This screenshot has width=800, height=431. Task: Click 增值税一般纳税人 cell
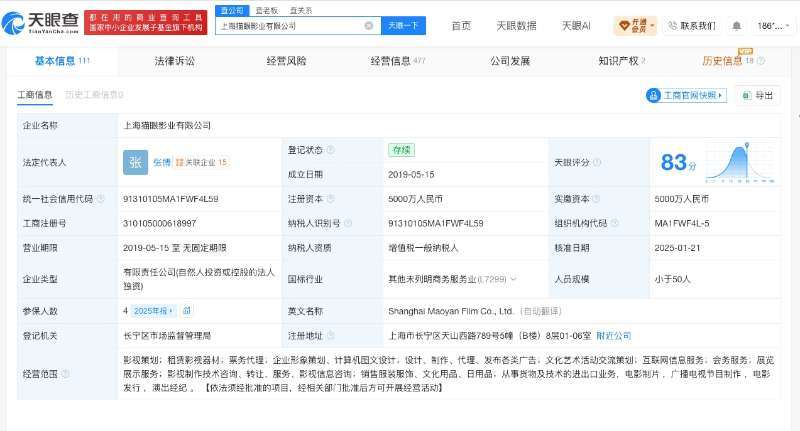pyautogui.click(x=423, y=248)
